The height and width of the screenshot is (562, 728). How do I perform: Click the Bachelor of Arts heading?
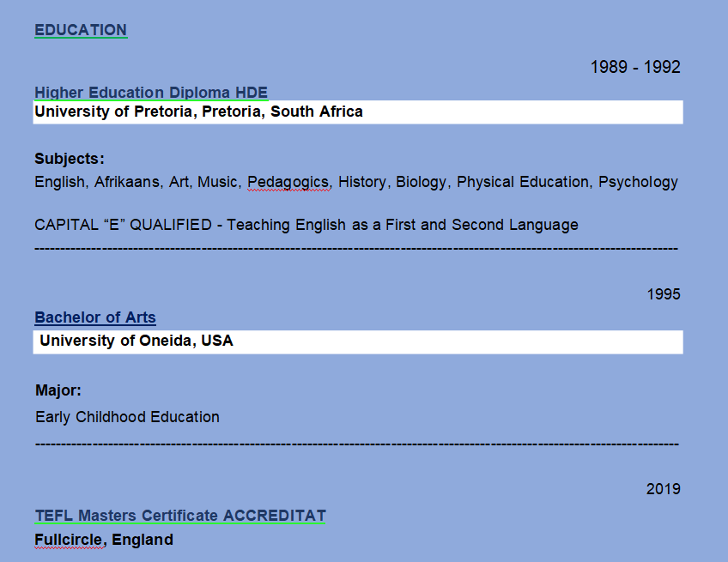[95, 317]
